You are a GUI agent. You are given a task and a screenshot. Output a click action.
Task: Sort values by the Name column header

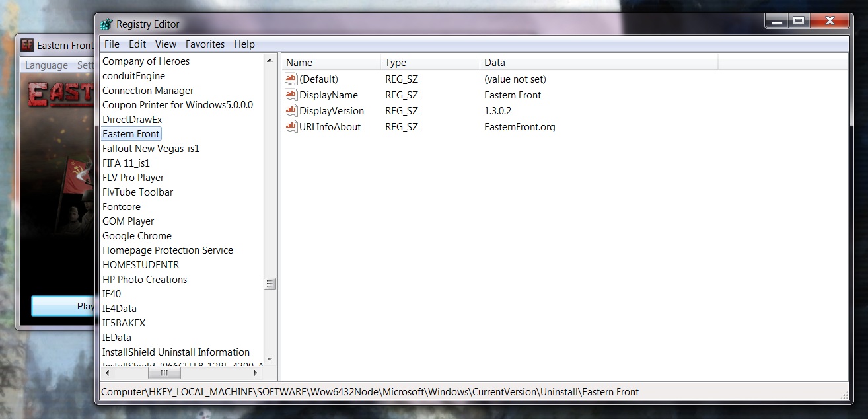point(332,63)
